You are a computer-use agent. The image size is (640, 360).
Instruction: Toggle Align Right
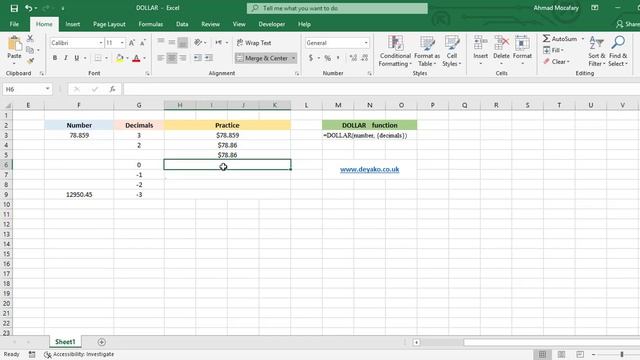click(183, 58)
